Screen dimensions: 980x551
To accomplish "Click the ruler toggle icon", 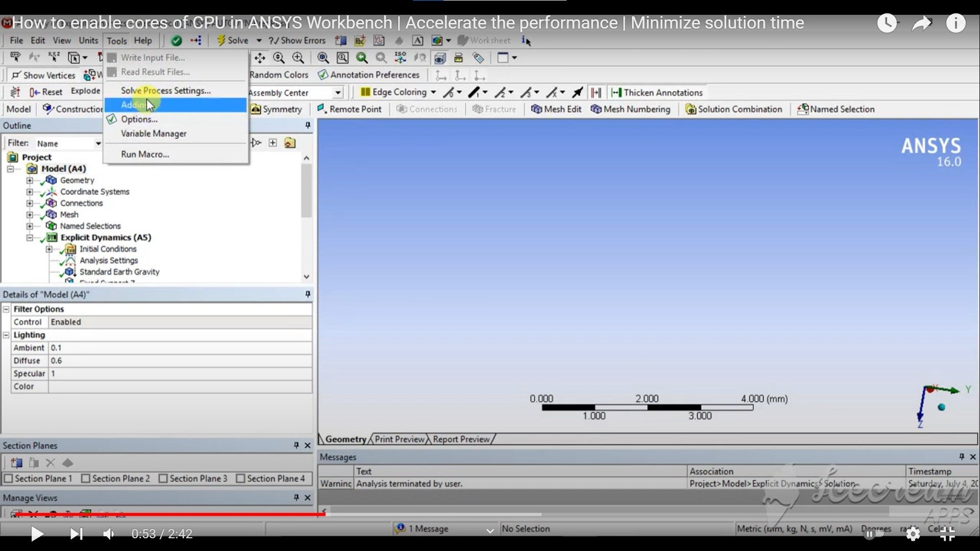I will [x=459, y=58].
